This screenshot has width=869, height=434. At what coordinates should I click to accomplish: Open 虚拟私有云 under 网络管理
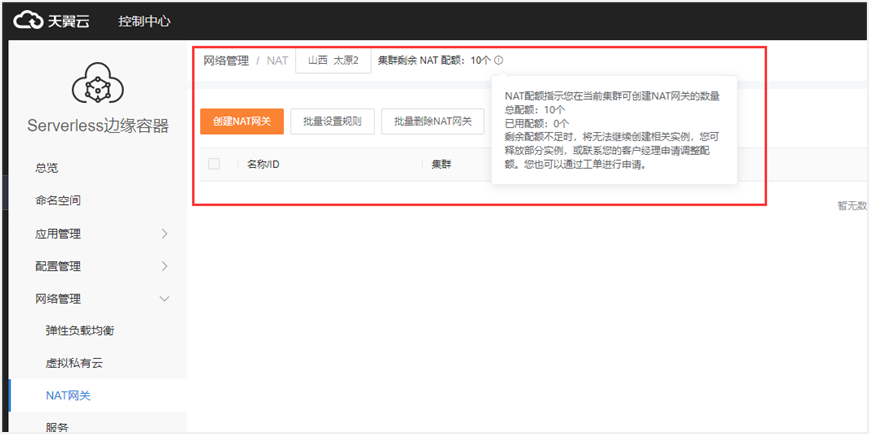pyautogui.click(x=74, y=364)
